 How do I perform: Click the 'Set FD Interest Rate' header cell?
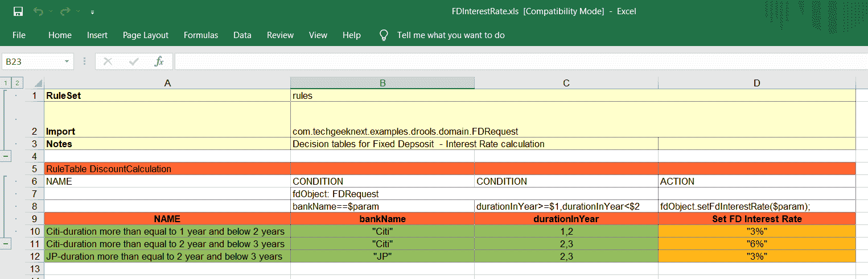pos(757,219)
